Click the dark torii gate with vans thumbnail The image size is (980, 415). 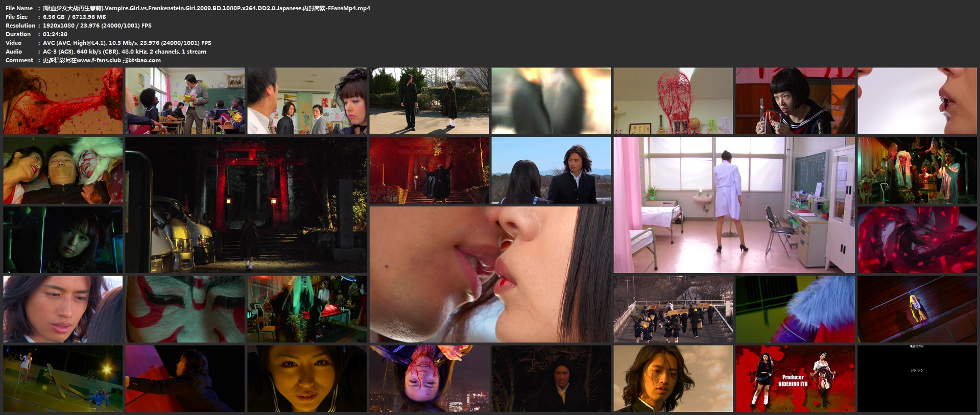tap(246, 205)
